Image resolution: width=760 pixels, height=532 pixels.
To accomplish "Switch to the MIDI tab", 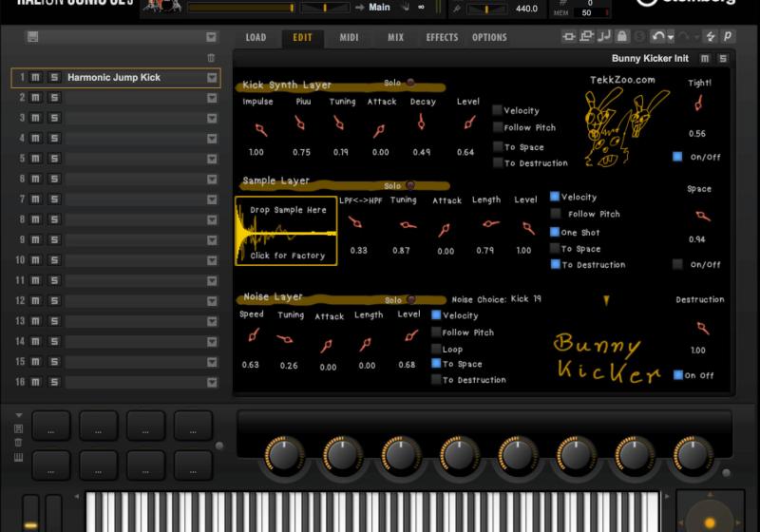I will point(349,37).
